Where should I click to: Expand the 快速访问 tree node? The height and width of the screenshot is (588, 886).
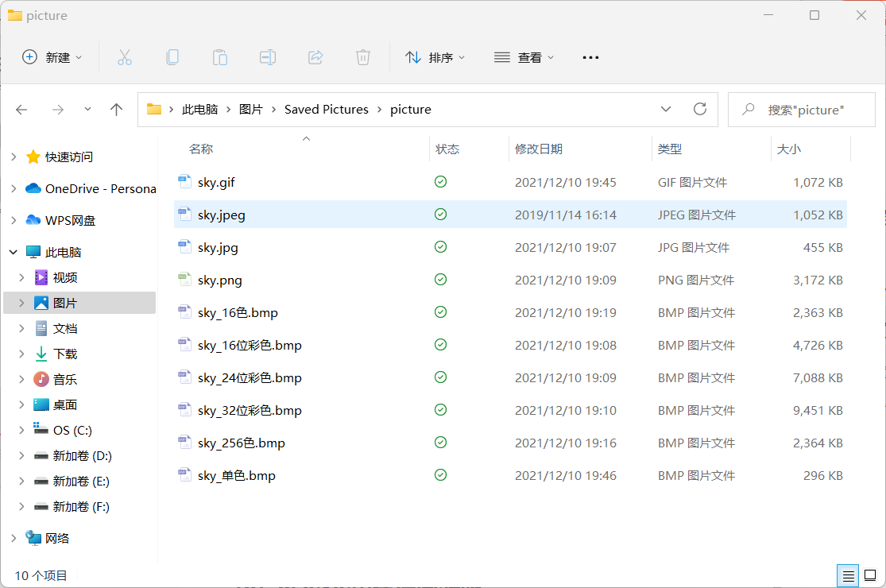pos(14,157)
